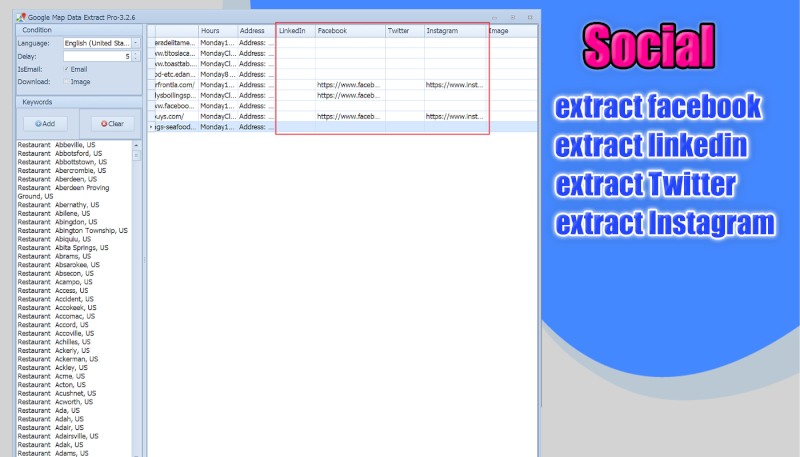Screen dimensions: 800x457
Task: Click the w.toasttab website cell
Action: (177, 64)
